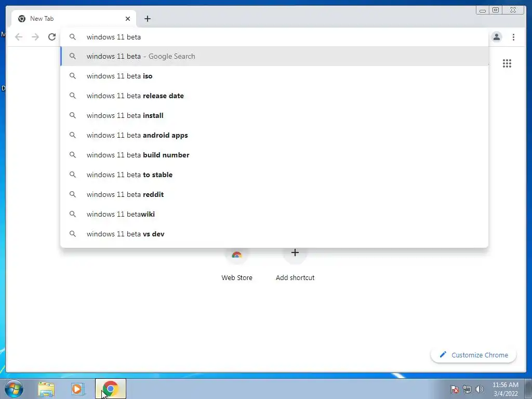
Task: Click the address bar with 'windows 11 beta'
Action: (x=274, y=37)
